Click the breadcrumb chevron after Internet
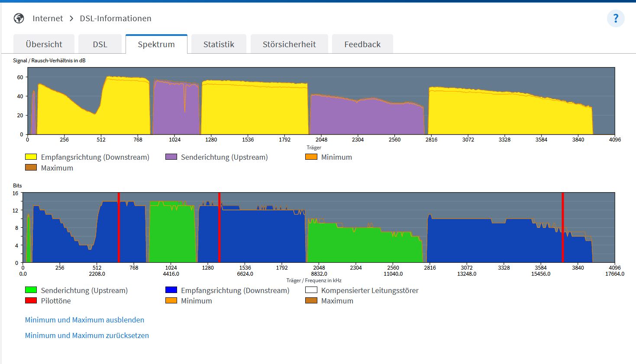Screen dimensions: 636x364 pyautogui.click(x=71, y=19)
